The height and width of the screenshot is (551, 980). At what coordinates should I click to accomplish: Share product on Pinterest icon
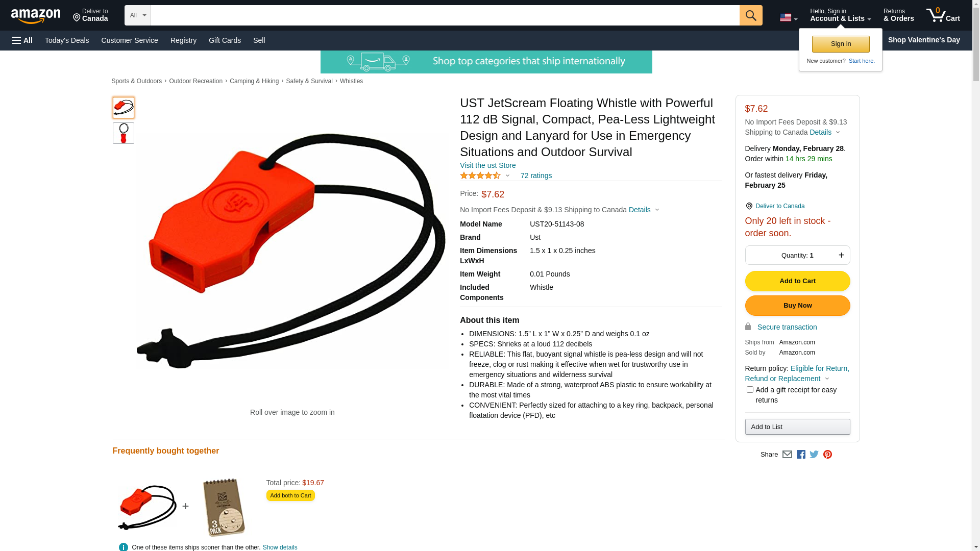pyautogui.click(x=827, y=454)
